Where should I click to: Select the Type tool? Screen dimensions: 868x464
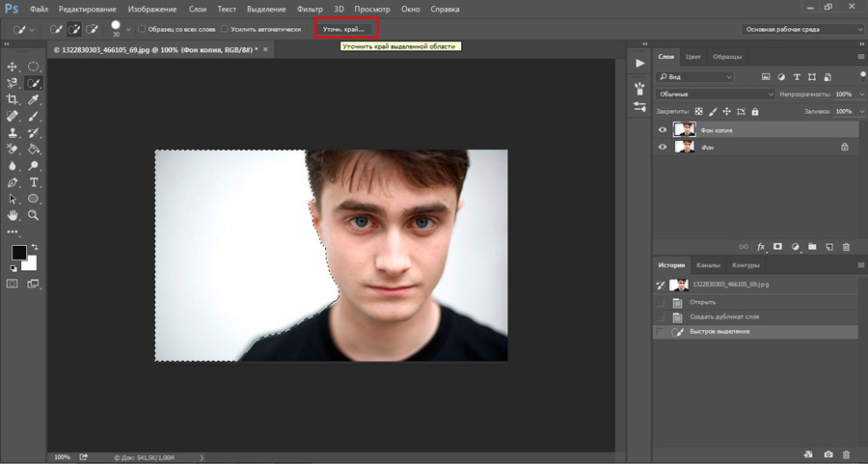(x=34, y=181)
